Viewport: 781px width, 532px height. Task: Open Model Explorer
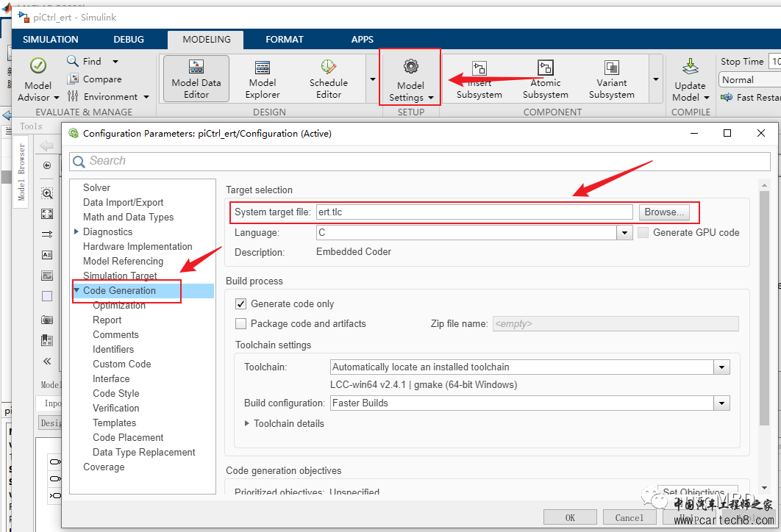[263, 79]
